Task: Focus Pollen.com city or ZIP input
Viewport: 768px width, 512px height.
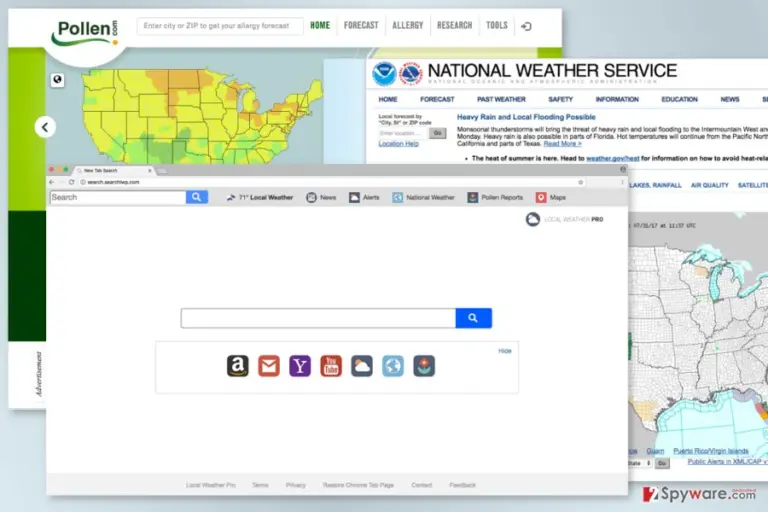Action: [220, 26]
